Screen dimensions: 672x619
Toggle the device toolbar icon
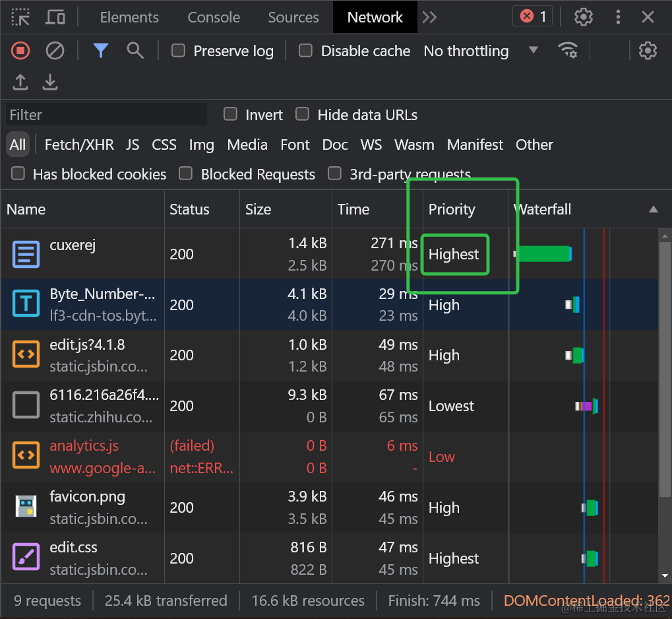(x=55, y=17)
